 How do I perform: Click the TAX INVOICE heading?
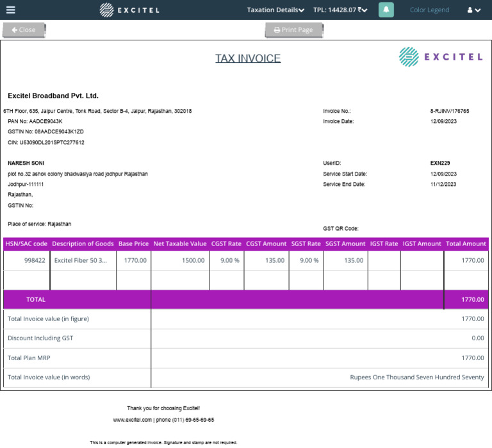(248, 58)
